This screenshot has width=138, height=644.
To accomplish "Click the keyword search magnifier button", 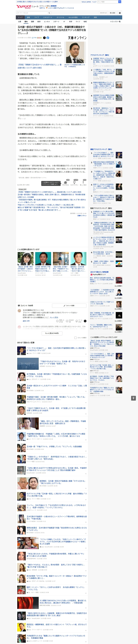I will (x=49, y=13).
